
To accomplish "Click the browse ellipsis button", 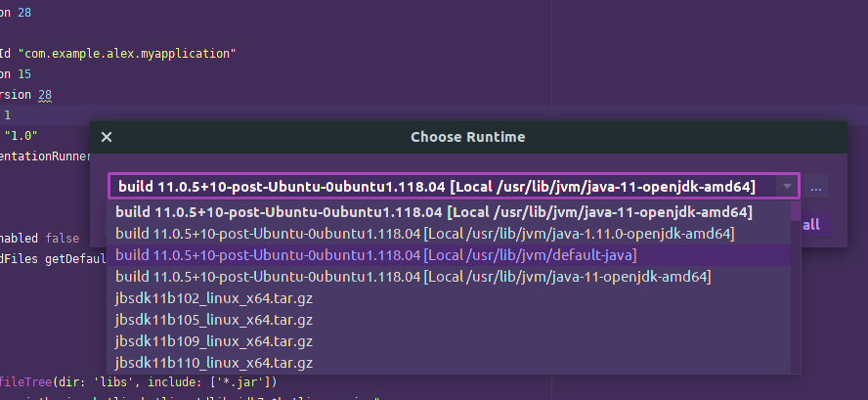I will (816, 187).
